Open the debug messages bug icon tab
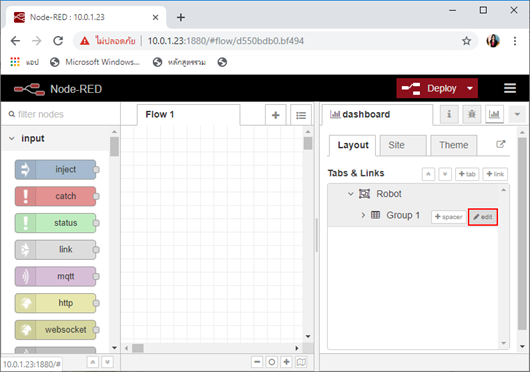 coord(472,114)
